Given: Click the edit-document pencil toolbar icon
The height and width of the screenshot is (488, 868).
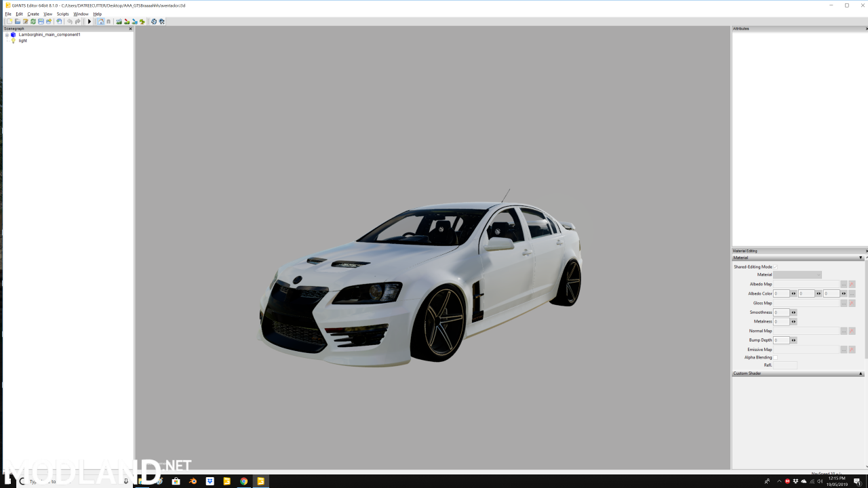Looking at the screenshot, I should coord(25,22).
